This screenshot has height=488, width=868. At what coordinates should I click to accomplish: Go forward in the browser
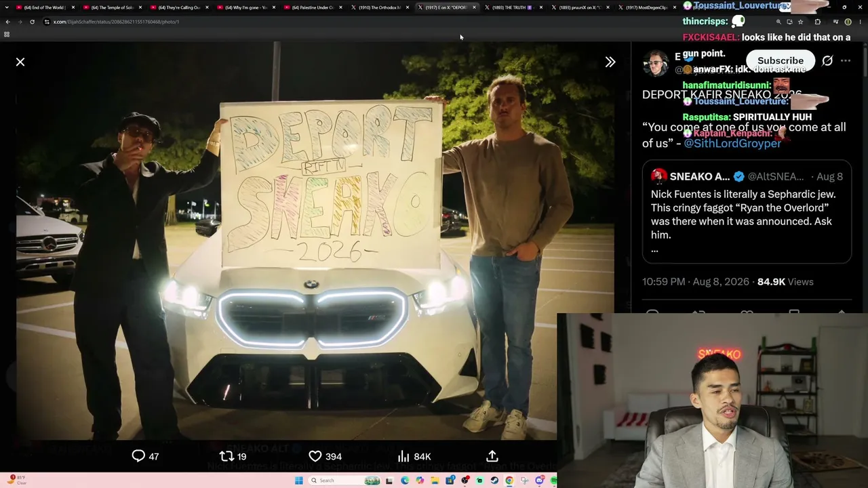(20, 22)
